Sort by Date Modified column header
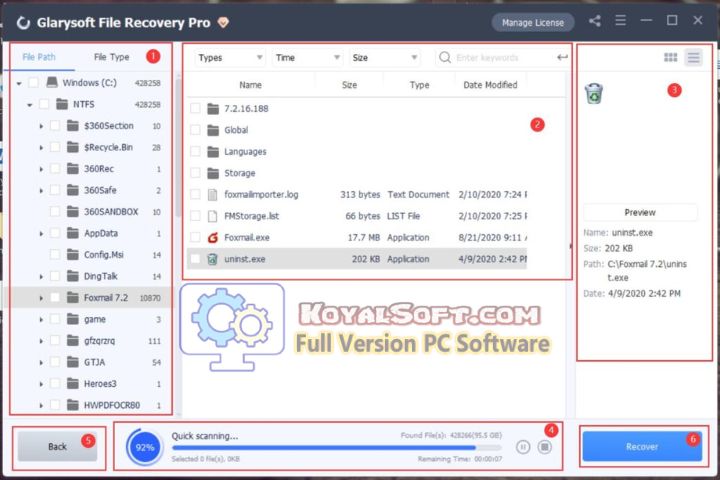 click(x=490, y=85)
